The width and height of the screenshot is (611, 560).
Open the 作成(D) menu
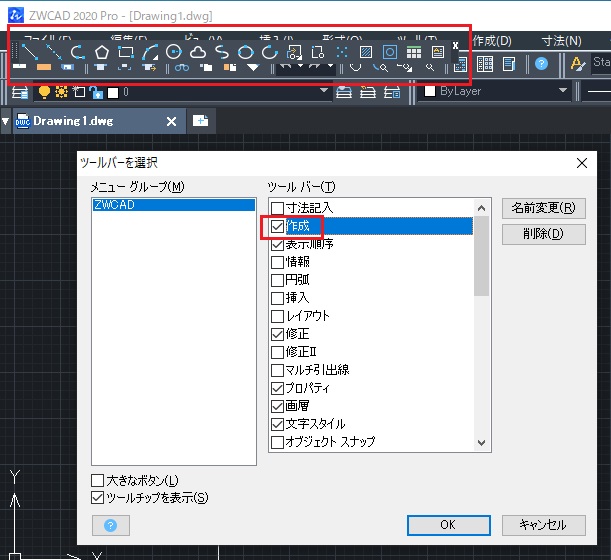point(492,41)
